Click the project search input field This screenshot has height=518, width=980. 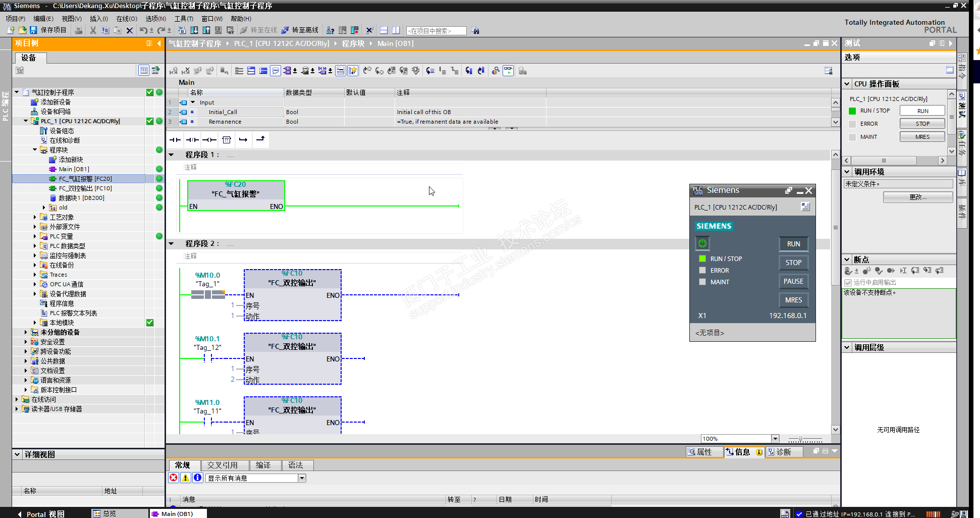pos(436,31)
